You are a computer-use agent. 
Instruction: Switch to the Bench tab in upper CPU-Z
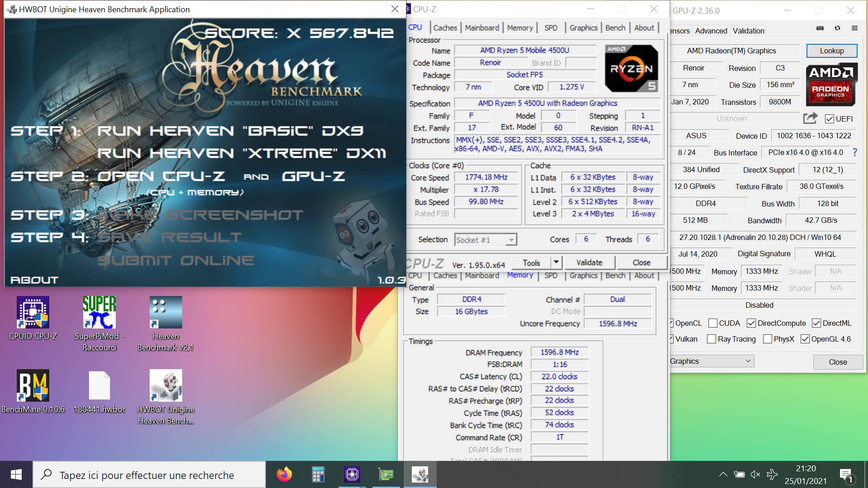tap(615, 28)
